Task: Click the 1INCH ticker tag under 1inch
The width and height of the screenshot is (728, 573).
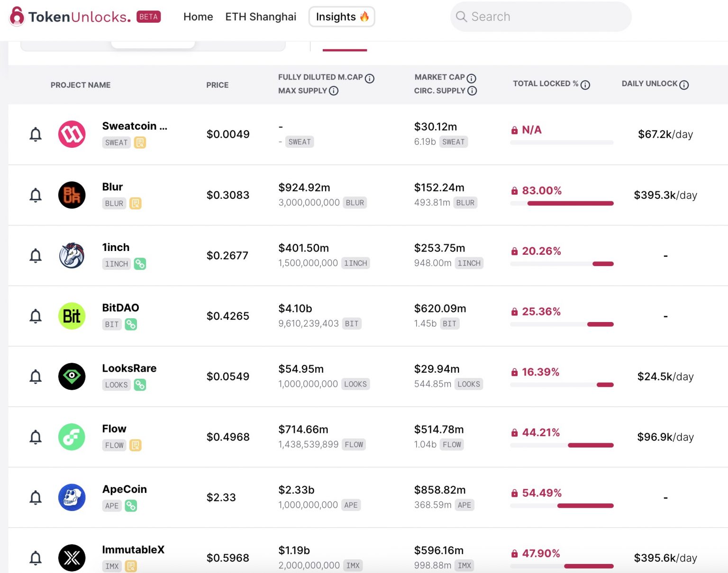Action: click(116, 264)
